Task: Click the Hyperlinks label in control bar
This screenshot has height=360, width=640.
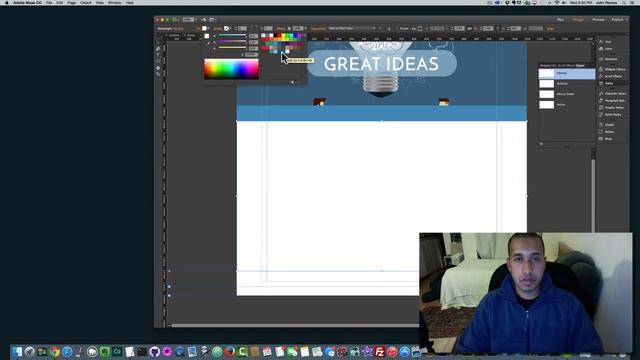Action: click(318, 29)
